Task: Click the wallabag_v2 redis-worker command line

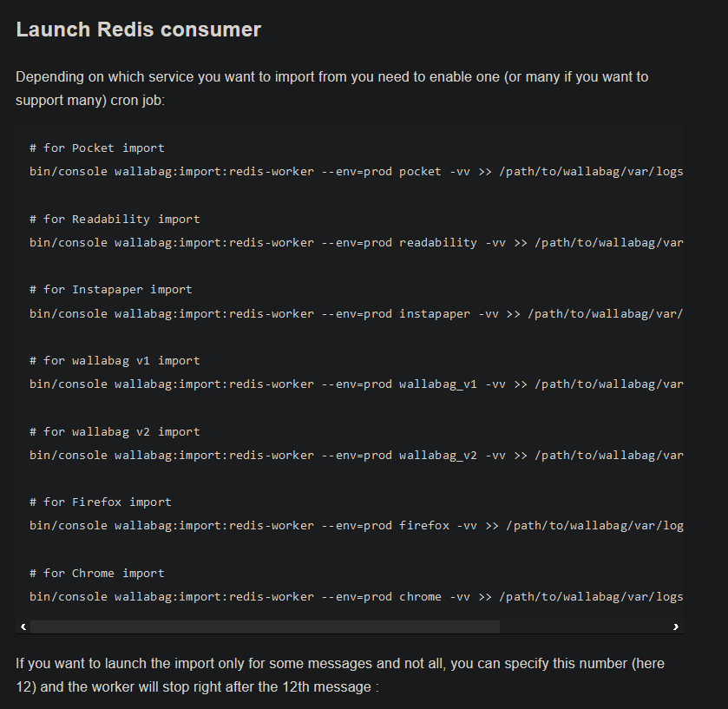Action: tap(356, 455)
